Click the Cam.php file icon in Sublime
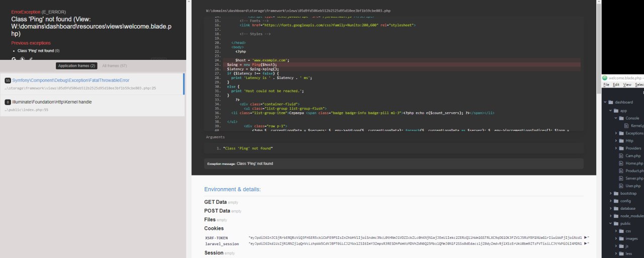 tap(621, 156)
